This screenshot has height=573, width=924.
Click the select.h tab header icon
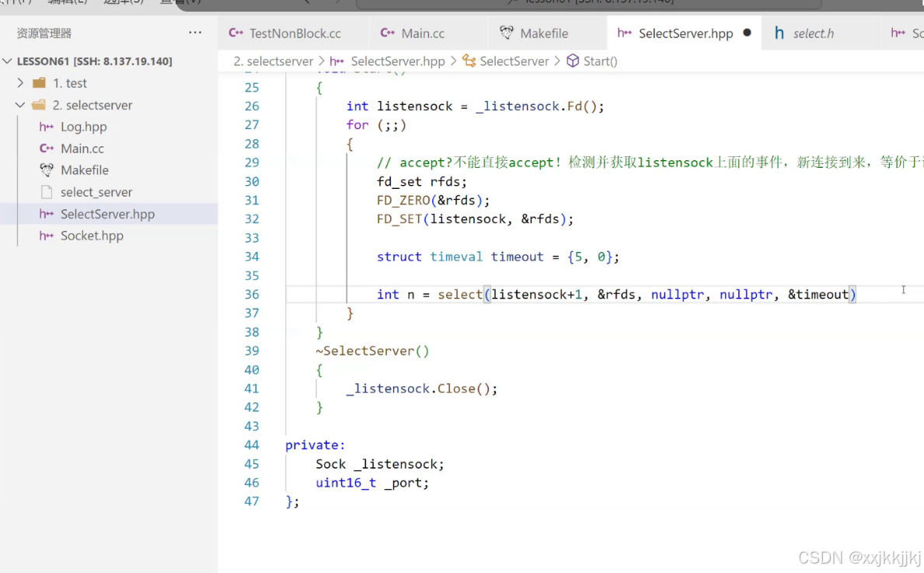(779, 33)
